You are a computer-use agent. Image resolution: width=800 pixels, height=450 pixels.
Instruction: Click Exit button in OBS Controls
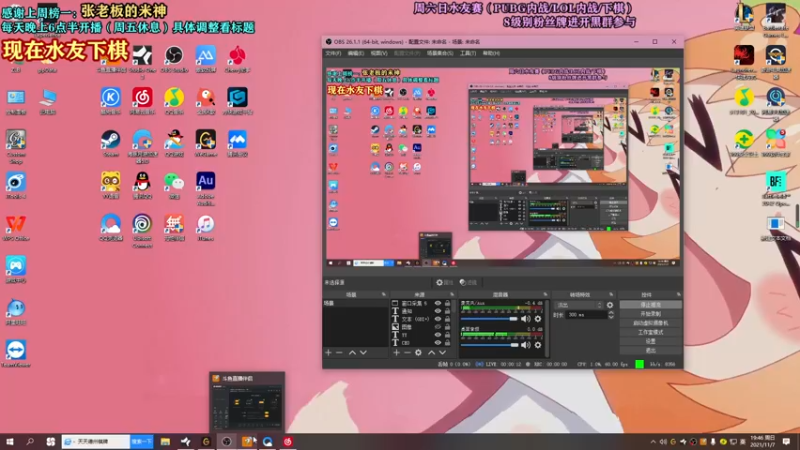(651, 351)
